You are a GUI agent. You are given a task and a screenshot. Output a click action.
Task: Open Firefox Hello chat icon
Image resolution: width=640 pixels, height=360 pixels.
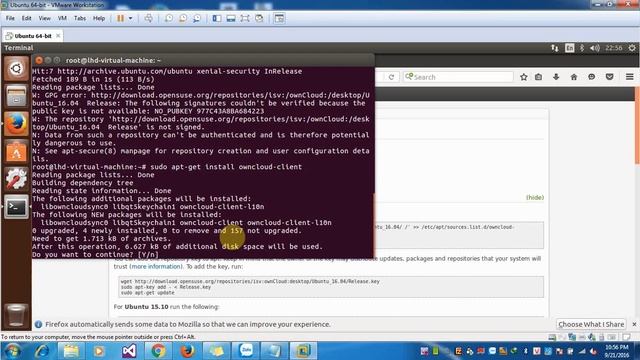point(591,77)
